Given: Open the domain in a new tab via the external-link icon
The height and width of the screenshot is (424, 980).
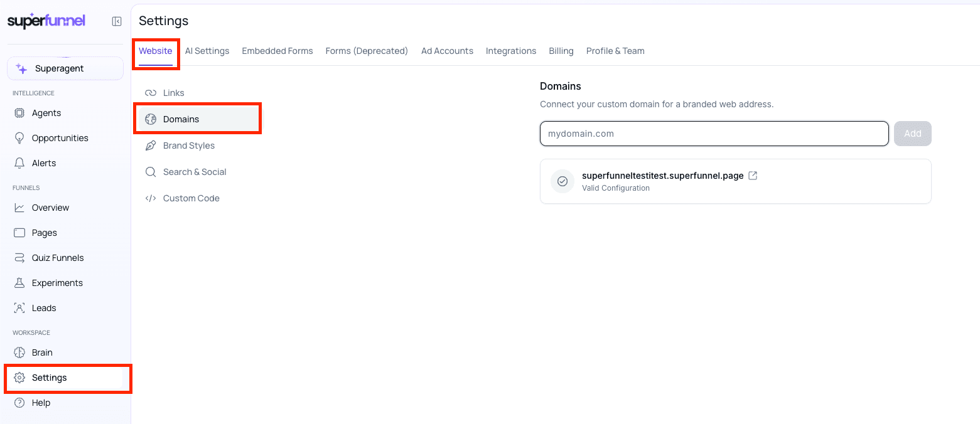Looking at the screenshot, I should coord(753,176).
